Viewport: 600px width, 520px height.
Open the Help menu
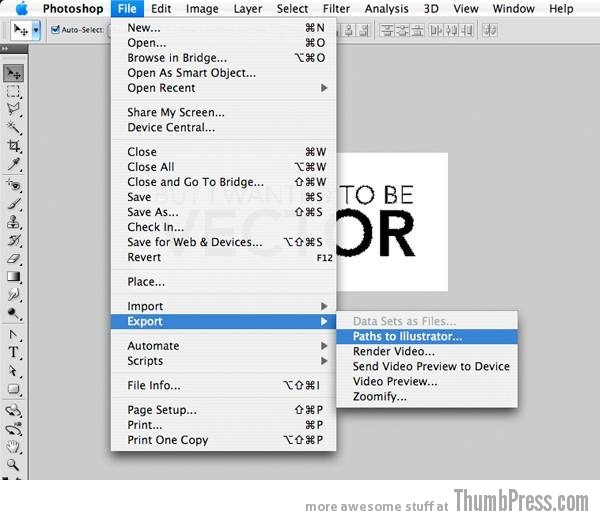point(561,8)
